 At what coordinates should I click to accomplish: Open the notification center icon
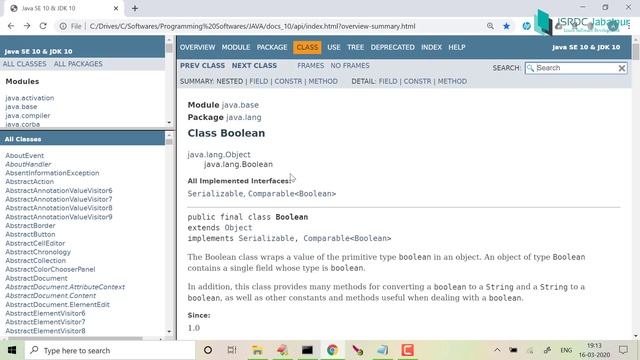[623, 350]
